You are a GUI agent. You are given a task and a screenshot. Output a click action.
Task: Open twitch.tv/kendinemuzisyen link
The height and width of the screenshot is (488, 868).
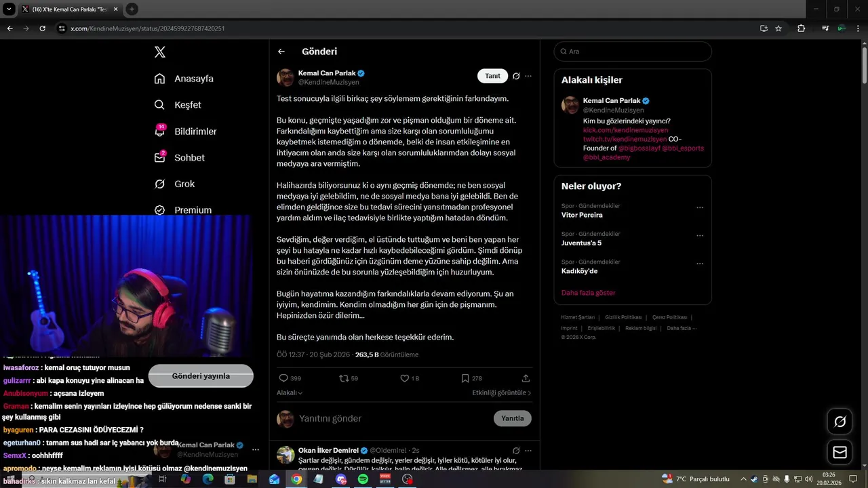[x=625, y=139]
